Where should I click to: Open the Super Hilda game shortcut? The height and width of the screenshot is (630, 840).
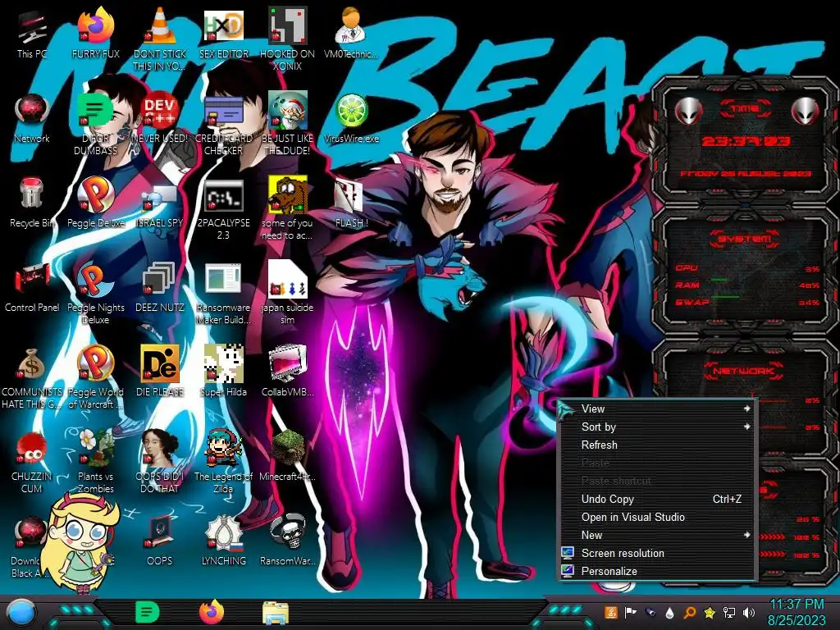tap(223, 372)
